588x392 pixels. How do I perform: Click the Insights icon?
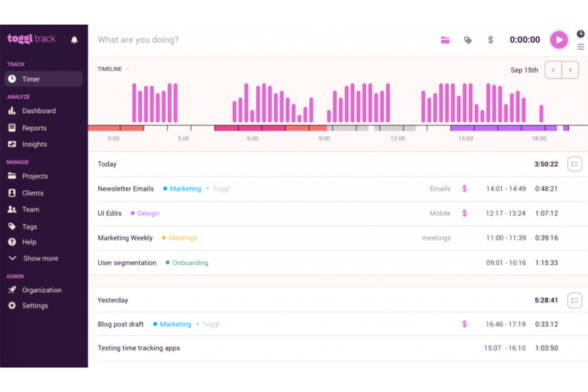(x=12, y=144)
